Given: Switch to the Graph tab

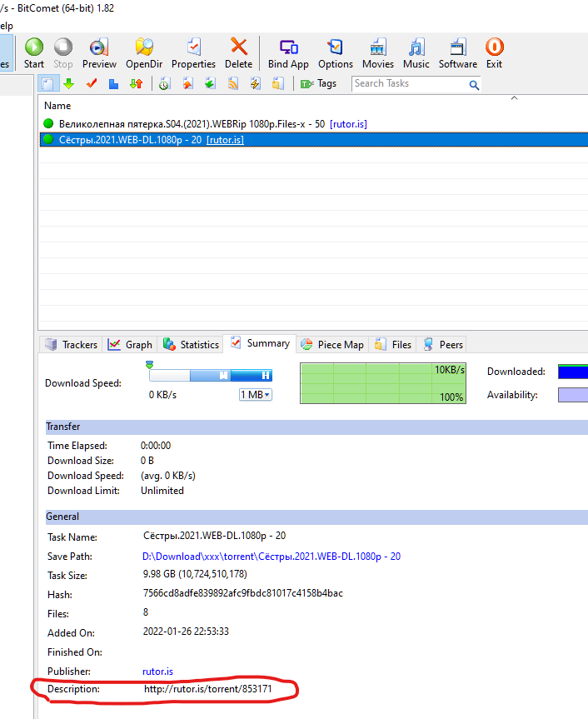Looking at the screenshot, I should 130,344.
